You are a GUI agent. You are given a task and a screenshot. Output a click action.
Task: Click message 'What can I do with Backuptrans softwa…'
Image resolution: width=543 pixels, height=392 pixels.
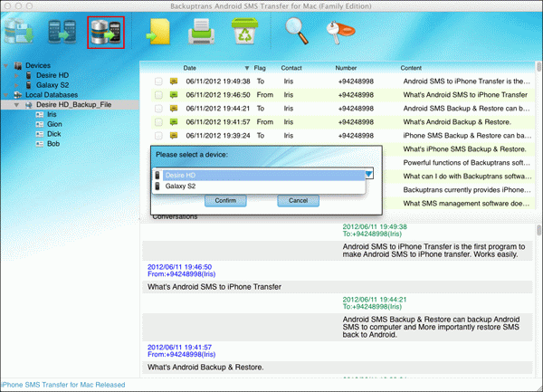(x=467, y=177)
